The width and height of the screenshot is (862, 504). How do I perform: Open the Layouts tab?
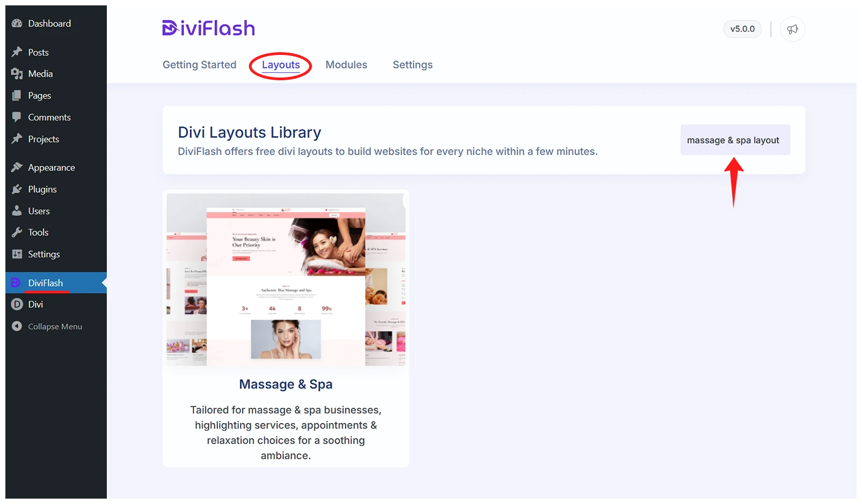[281, 65]
